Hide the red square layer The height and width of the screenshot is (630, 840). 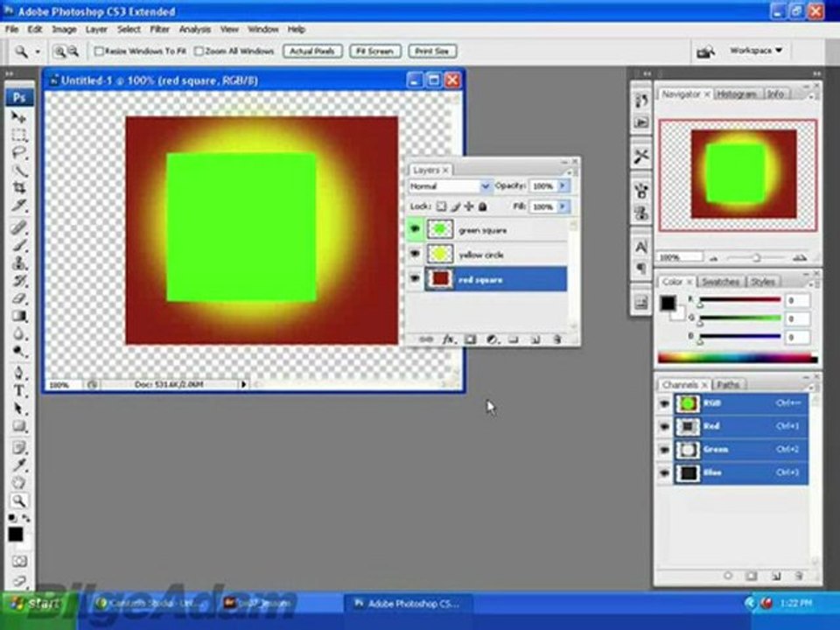(x=415, y=278)
